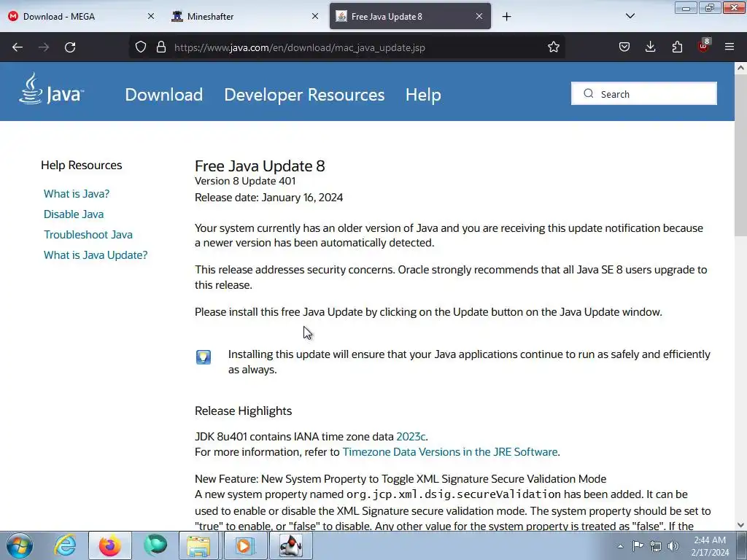This screenshot has height=560, width=747.
Task: Click the scrollbar up arrow
Action: (740, 68)
